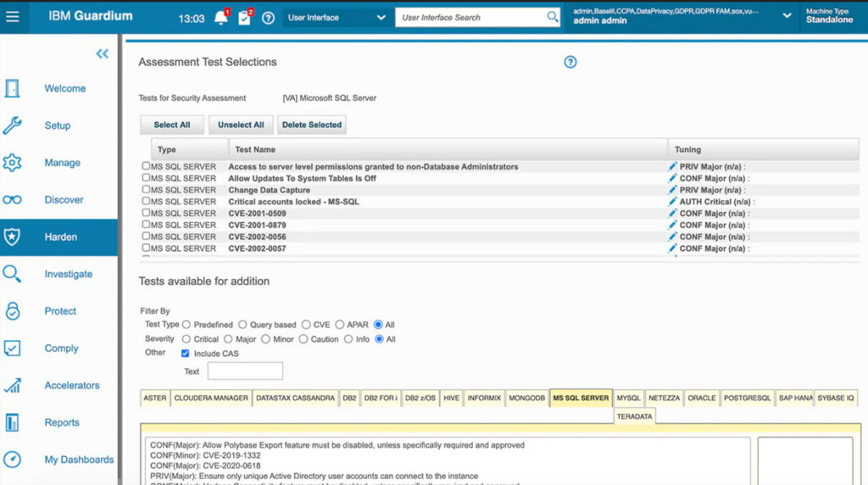Select Caution severity radio
Image resolution: width=868 pixels, height=485 pixels.
coord(303,339)
